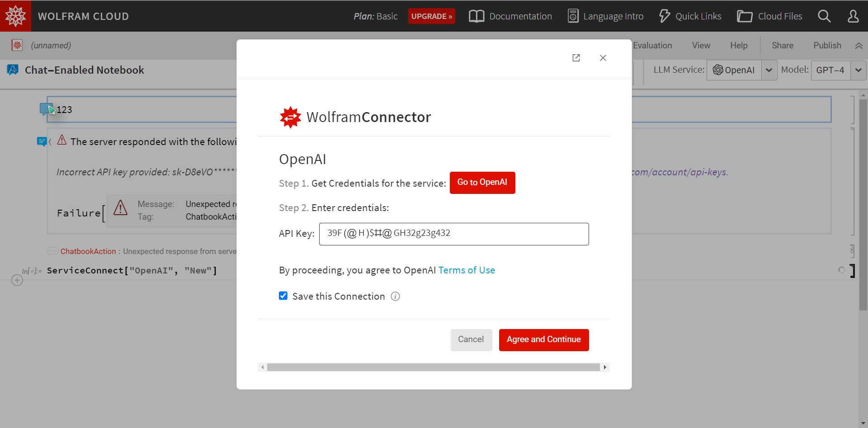Image resolution: width=868 pixels, height=428 pixels.
Task: Click the dialog's horizontal scrollbar track
Action: tap(433, 367)
